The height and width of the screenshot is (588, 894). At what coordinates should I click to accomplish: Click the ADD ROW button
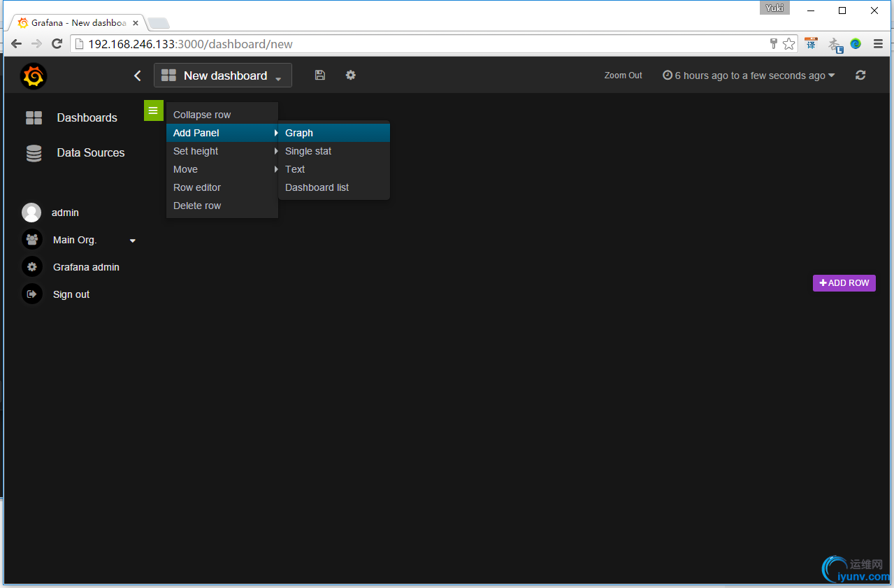844,283
